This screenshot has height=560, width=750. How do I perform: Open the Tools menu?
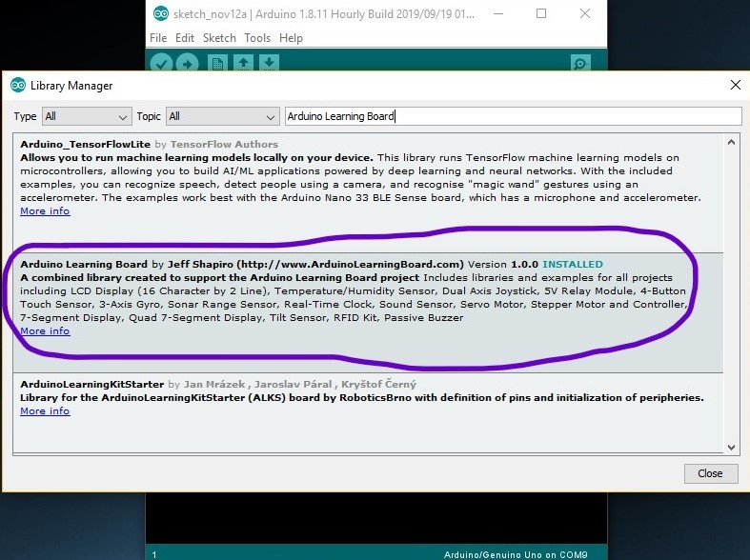(257, 38)
